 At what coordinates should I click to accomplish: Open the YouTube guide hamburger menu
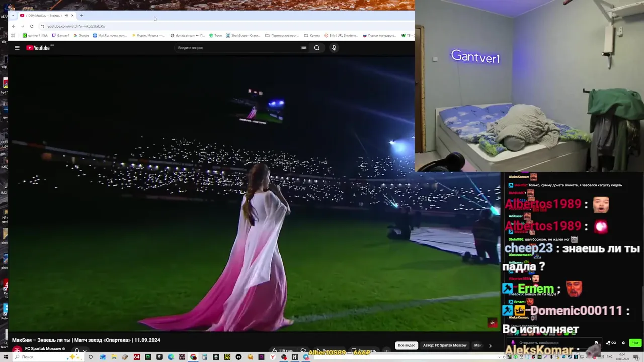point(17,48)
